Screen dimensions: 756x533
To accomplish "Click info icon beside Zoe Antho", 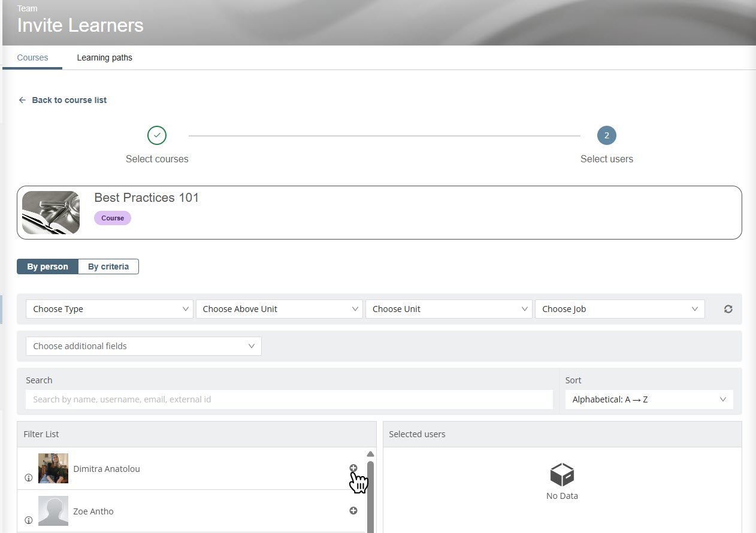I will (28, 520).
